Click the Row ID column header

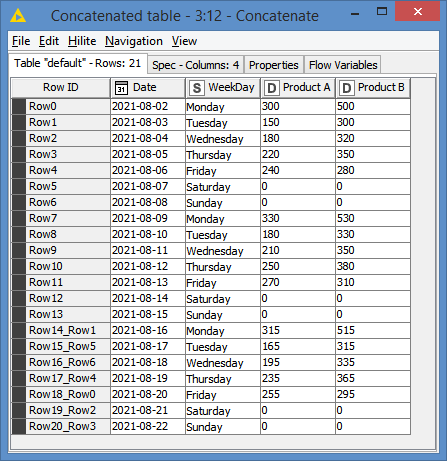(61, 88)
